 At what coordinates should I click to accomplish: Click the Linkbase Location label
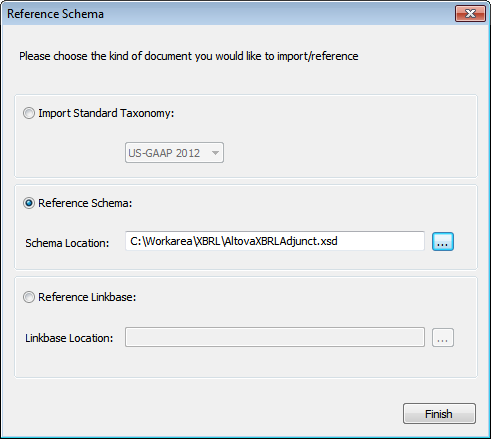click(69, 338)
